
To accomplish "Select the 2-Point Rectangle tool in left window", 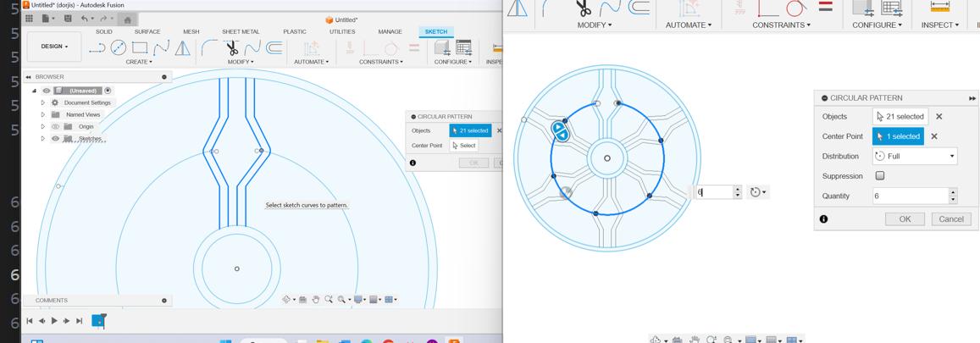I will click(140, 47).
